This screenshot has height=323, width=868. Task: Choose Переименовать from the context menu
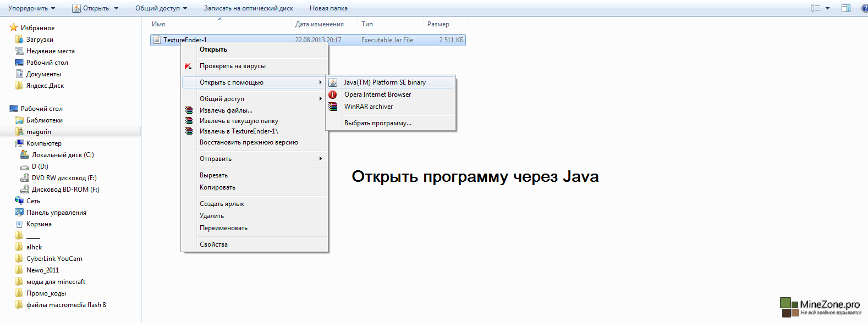tap(223, 228)
